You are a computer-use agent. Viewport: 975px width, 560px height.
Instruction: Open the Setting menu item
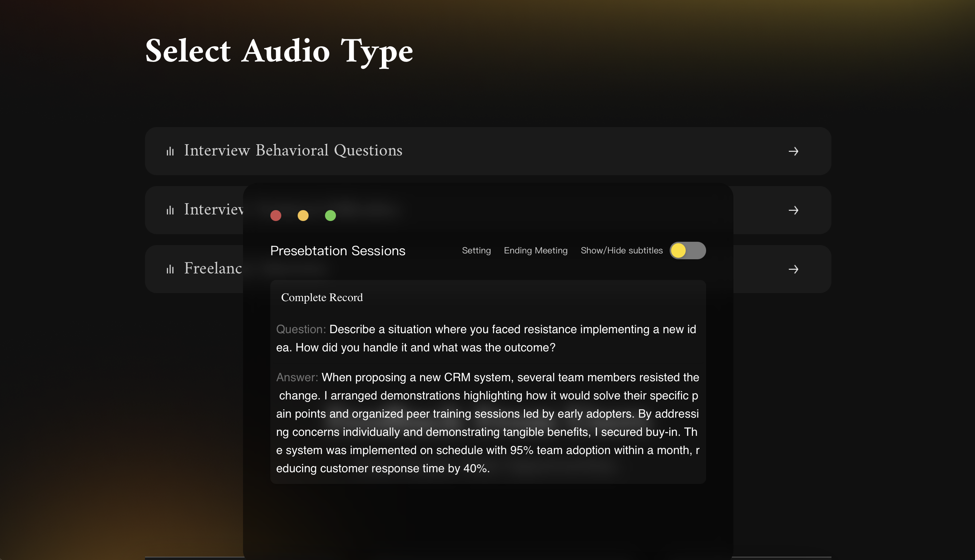click(x=476, y=251)
